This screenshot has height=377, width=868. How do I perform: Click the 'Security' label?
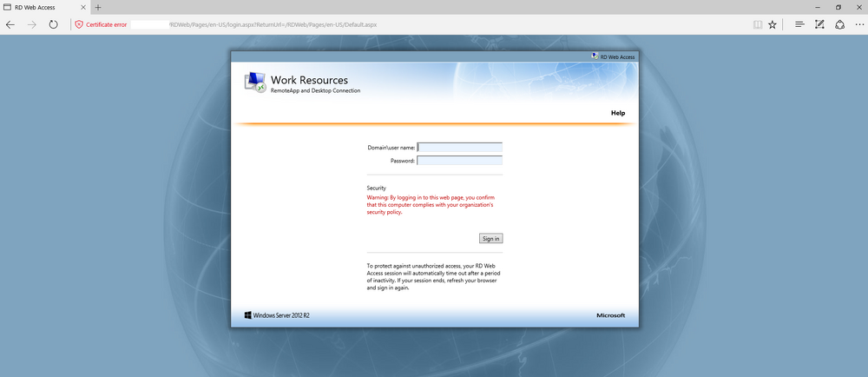377,188
